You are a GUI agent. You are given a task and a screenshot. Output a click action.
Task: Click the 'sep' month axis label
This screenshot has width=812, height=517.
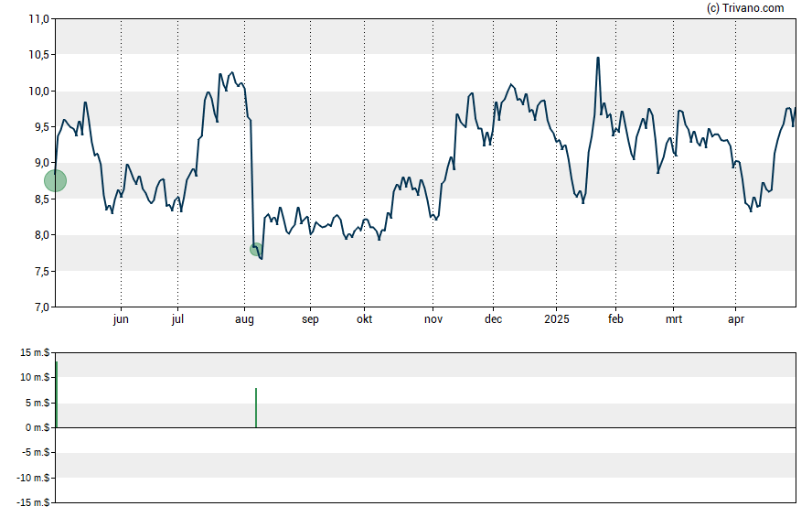pos(310,319)
